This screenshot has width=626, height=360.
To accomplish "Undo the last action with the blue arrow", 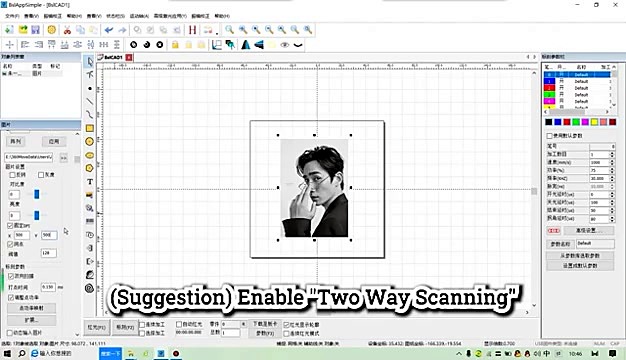I will coord(109,30).
